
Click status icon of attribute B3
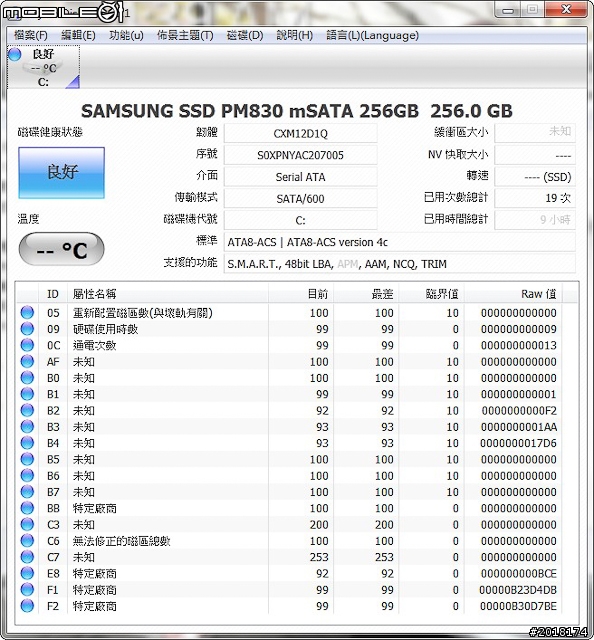coord(27,427)
